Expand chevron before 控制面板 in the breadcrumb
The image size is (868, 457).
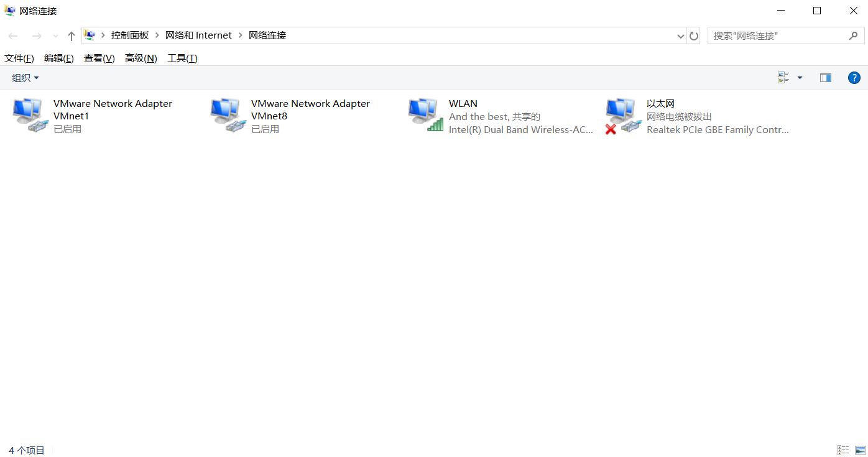(x=103, y=35)
